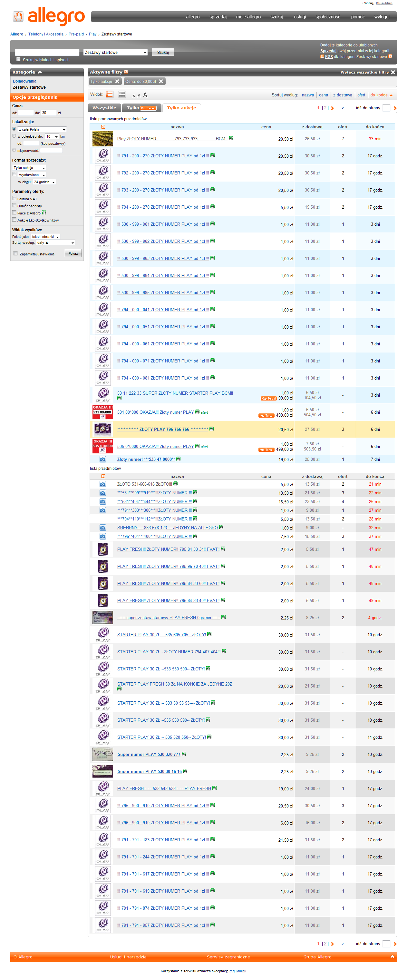Open the 'Doładowania' category link
407x980 pixels.
25,81
